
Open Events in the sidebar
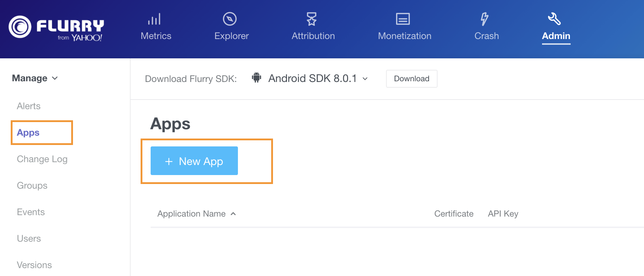tap(31, 212)
